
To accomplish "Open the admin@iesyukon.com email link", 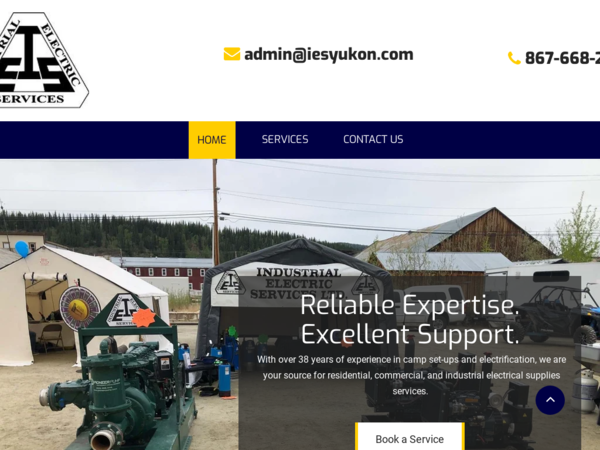I will coord(329,54).
